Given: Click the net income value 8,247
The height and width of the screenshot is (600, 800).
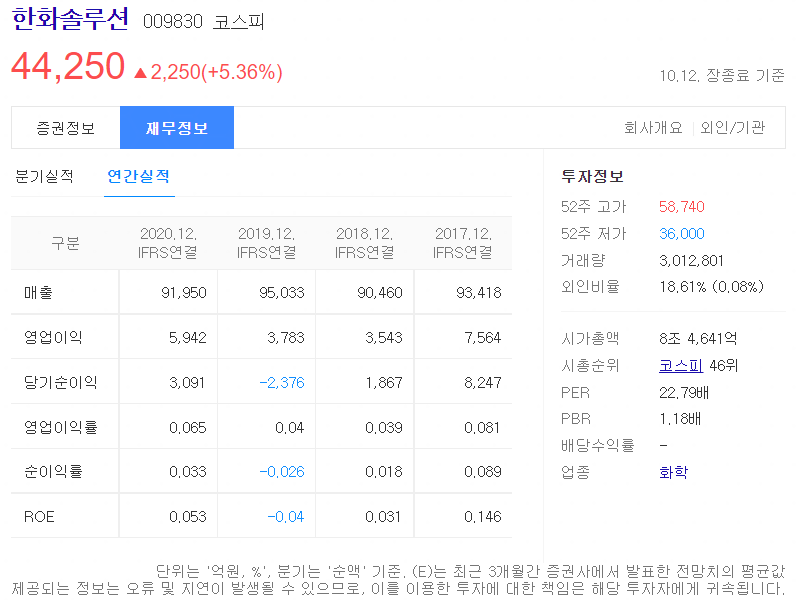Looking at the screenshot, I should (483, 382).
